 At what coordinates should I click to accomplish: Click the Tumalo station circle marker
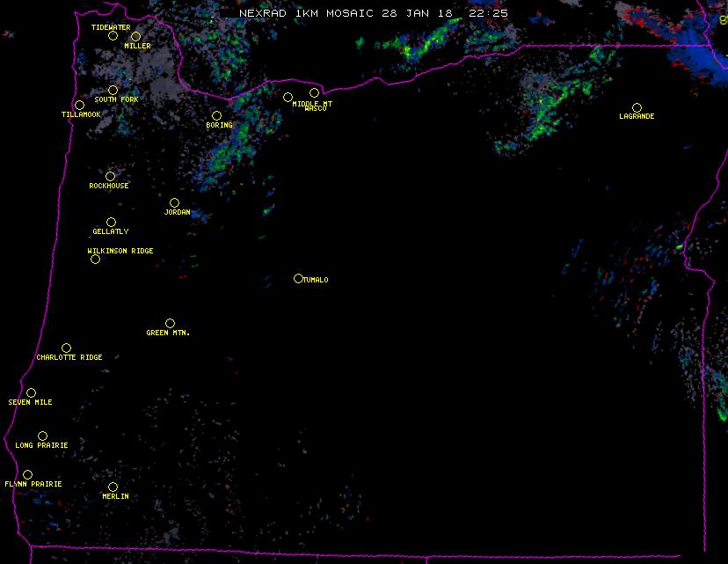298,278
